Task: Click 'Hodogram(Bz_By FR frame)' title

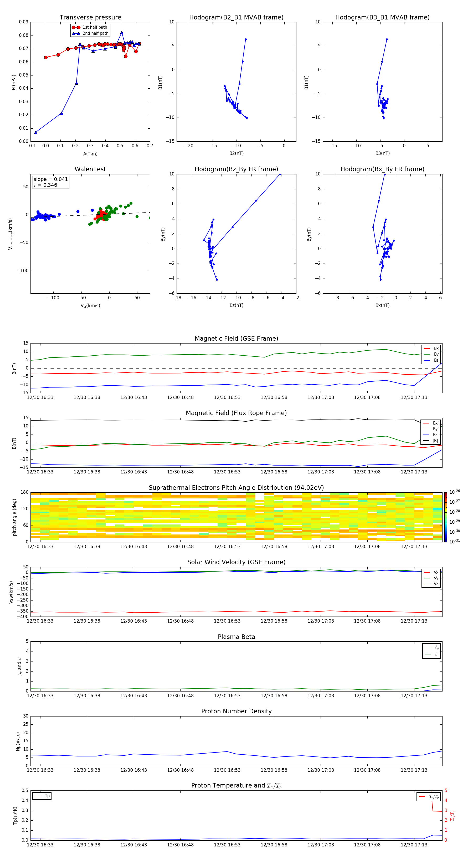Action: [236, 169]
